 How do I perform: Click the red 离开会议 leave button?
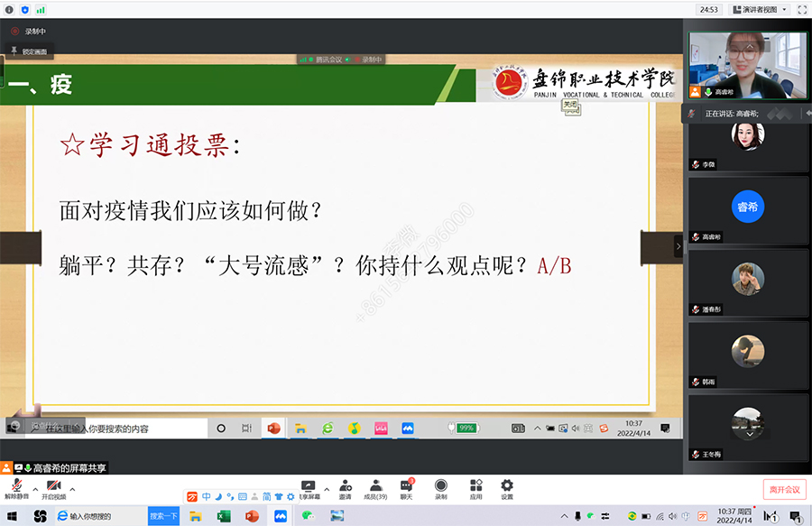point(784,489)
